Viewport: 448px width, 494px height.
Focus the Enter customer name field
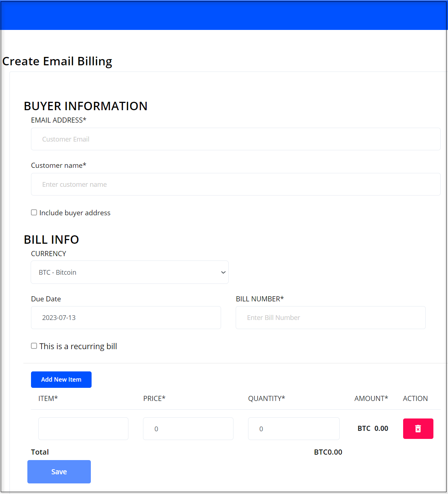(x=236, y=184)
